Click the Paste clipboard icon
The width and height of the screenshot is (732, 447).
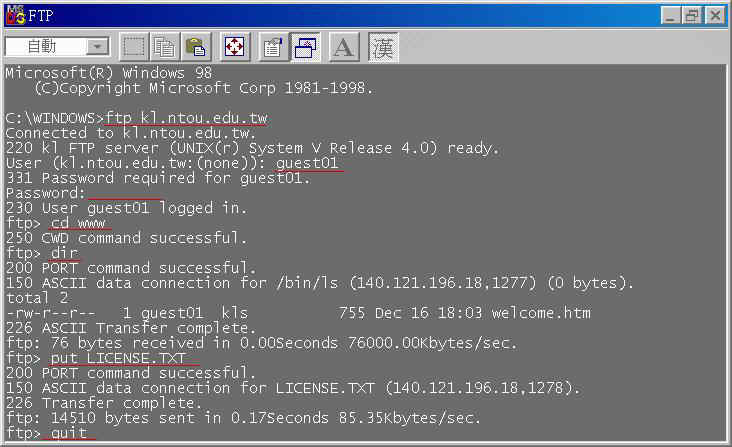[196, 47]
